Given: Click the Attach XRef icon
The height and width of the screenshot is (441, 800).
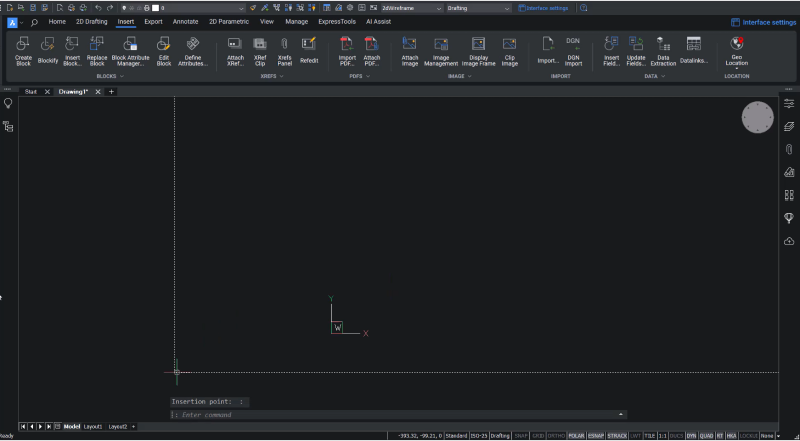Looking at the screenshot, I should 235,51.
